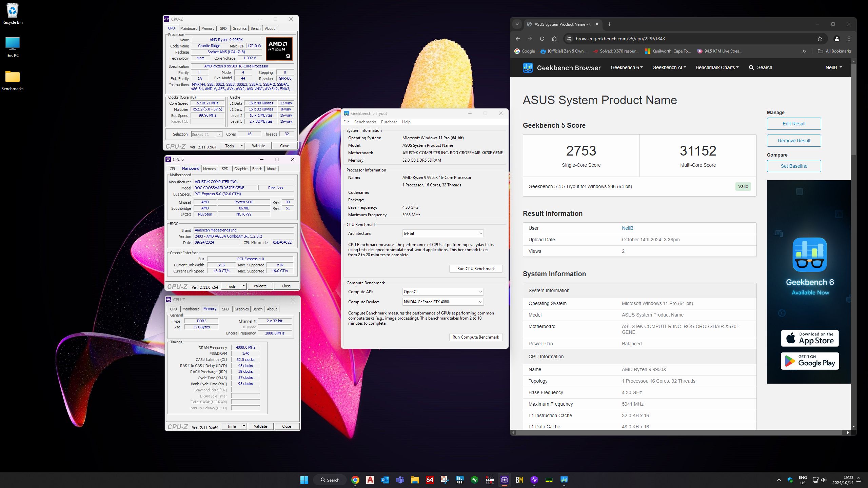
Task: Switch to Mainboard tab in top CPU-Z
Action: pyautogui.click(x=189, y=28)
